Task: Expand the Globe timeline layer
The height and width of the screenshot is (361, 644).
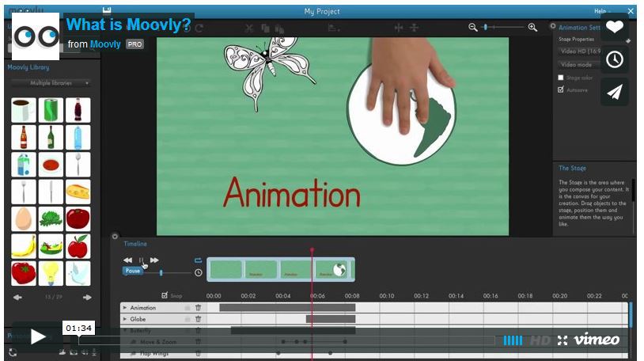Action: (125, 319)
